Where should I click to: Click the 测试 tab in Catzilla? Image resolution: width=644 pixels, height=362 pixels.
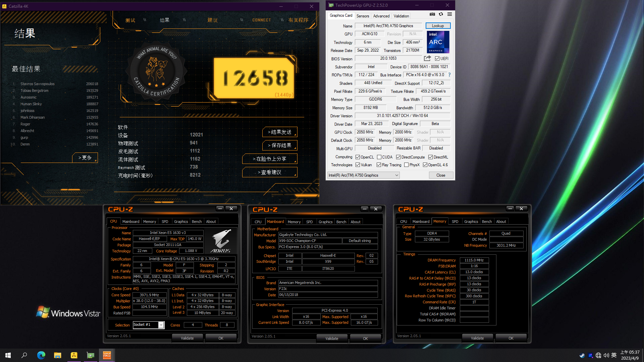tap(130, 20)
